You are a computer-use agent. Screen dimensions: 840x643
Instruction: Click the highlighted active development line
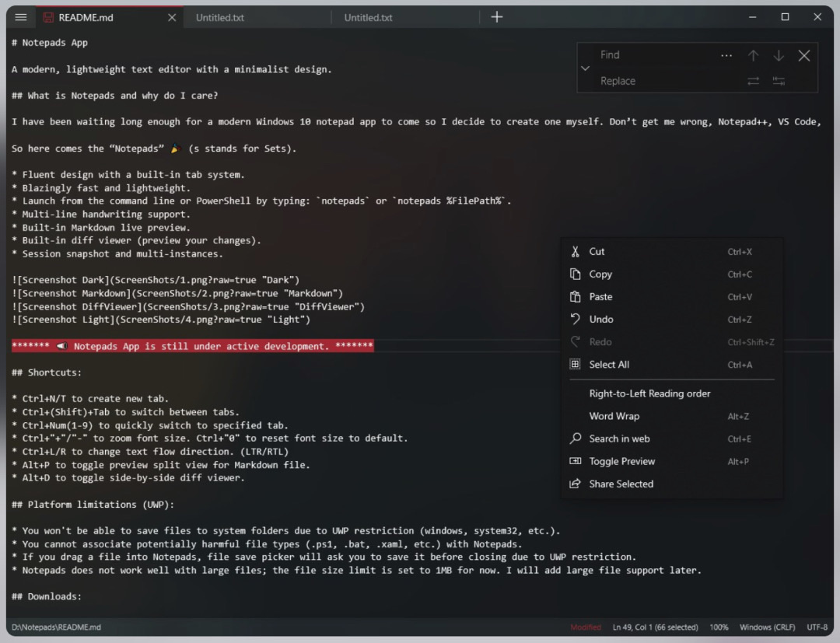(x=192, y=346)
